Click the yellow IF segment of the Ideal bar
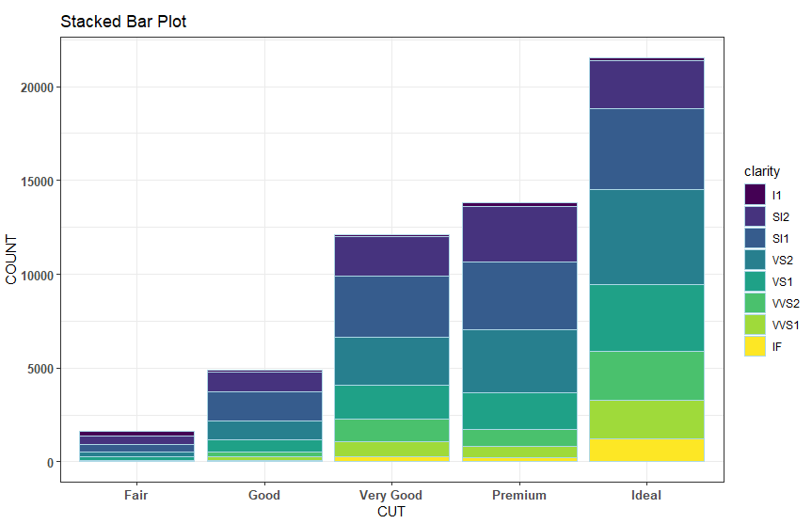Viewport: 812px width, 524px height. (646, 450)
